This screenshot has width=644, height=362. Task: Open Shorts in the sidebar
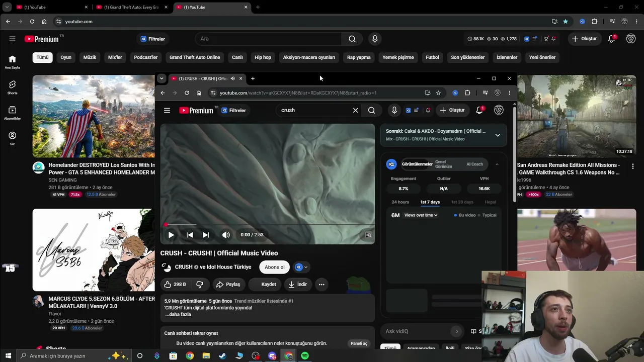click(13, 87)
